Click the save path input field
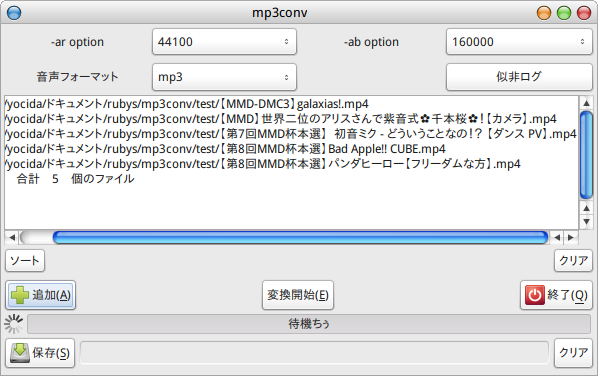This screenshot has height=376, width=598. point(314,353)
